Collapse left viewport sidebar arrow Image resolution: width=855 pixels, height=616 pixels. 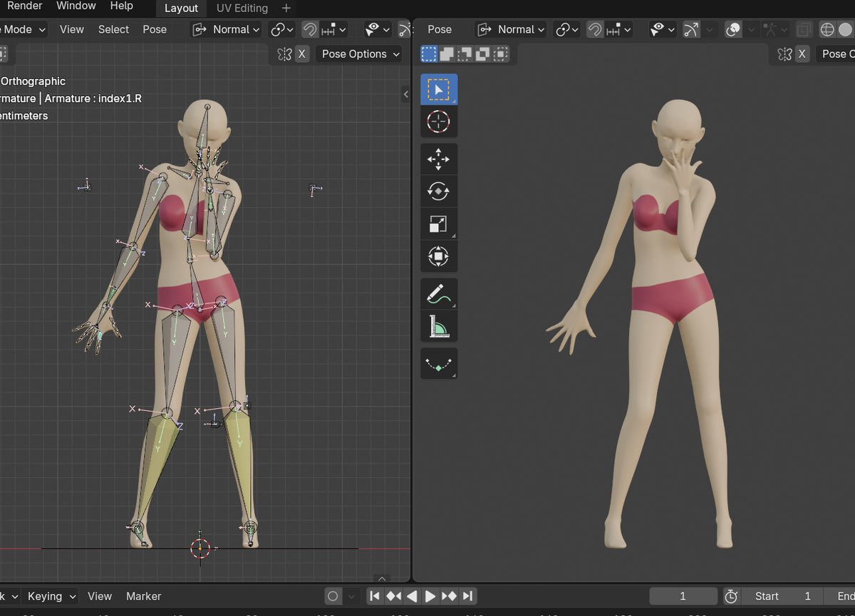405,94
